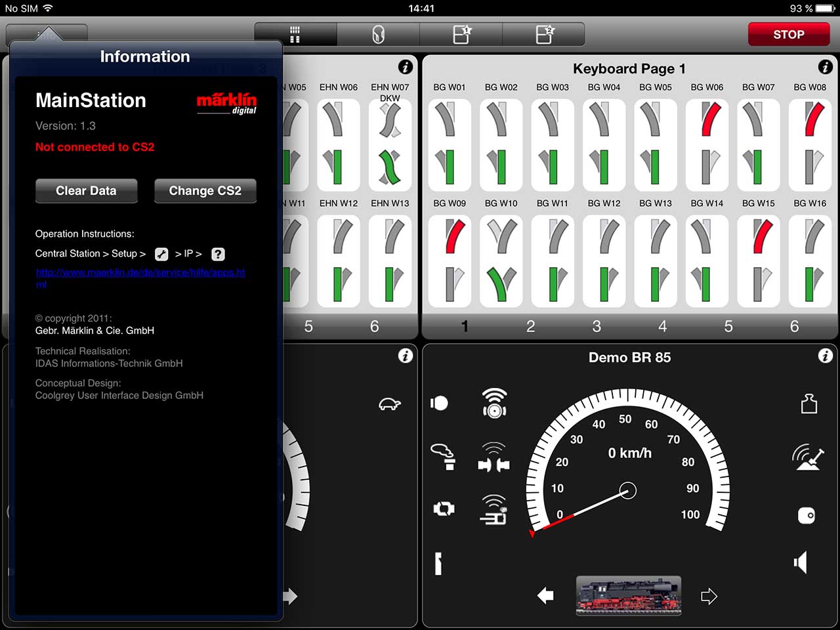Set locomotive direction to forward arrow
Image resolution: width=840 pixels, height=630 pixels.
(709, 596)
